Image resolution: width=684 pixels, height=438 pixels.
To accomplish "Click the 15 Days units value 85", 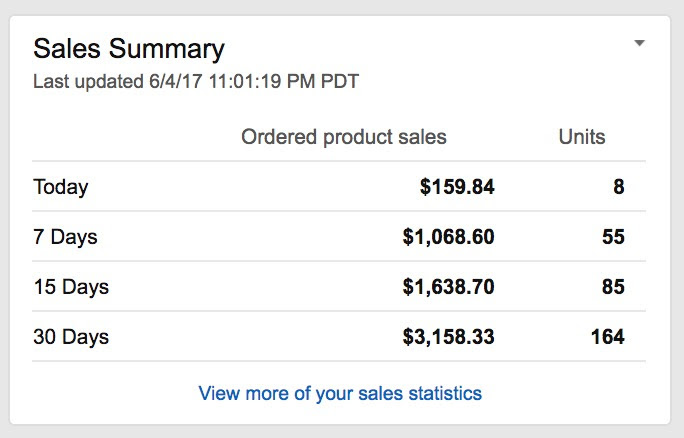I will click(x=613, y=287).
